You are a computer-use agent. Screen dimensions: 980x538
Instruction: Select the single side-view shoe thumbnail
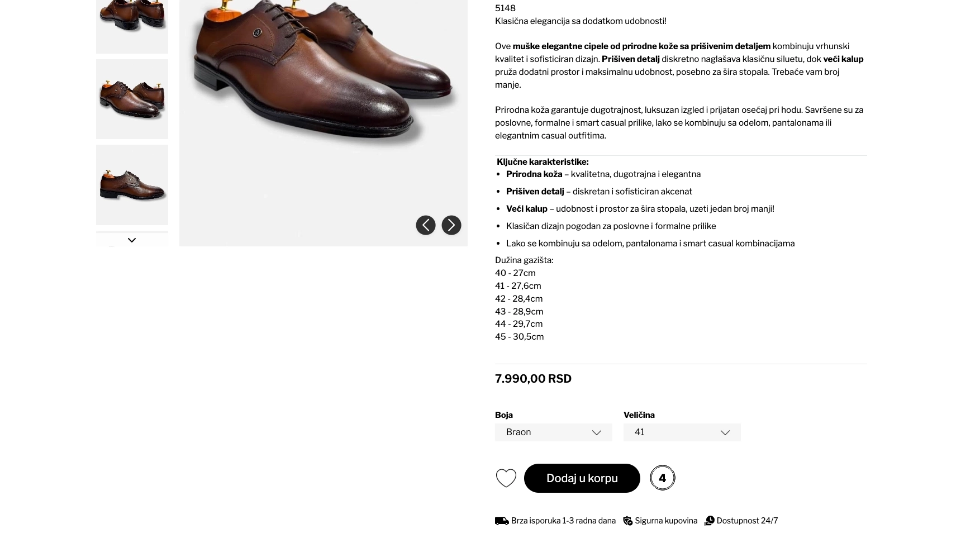[x=132, y=184]
